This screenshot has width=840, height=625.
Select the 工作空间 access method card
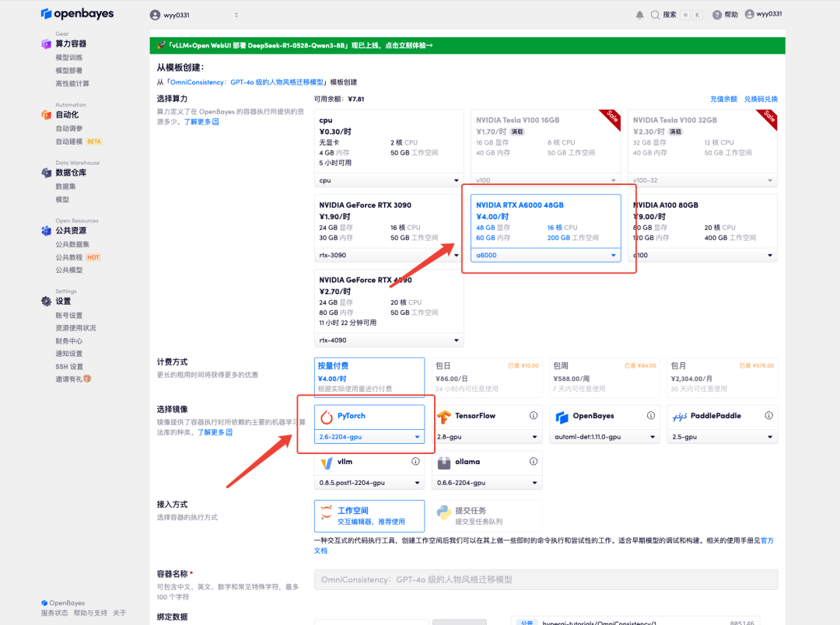point(369,515)
